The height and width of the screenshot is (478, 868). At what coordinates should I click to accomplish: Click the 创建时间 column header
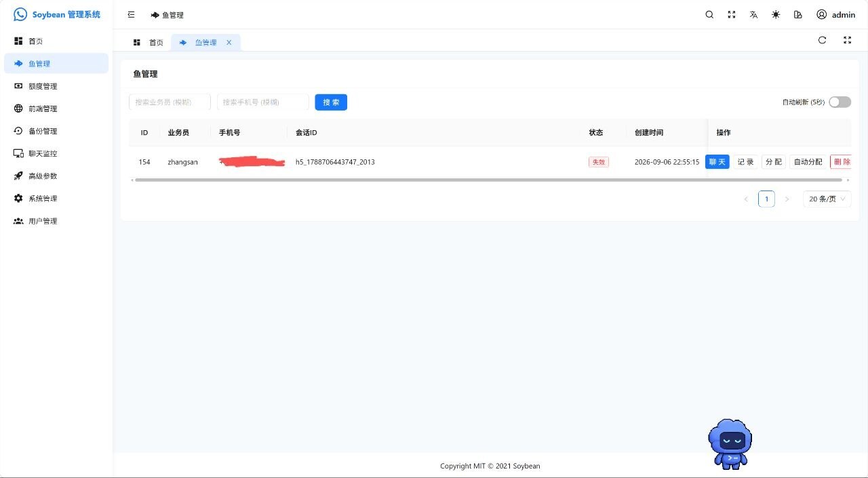coord(649,132)
